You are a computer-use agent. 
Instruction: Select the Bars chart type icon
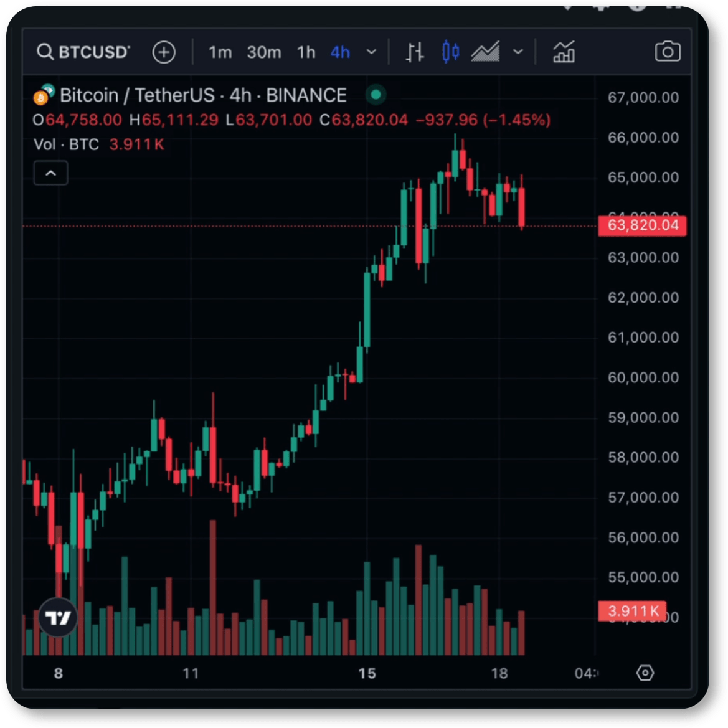coord(415,52)
